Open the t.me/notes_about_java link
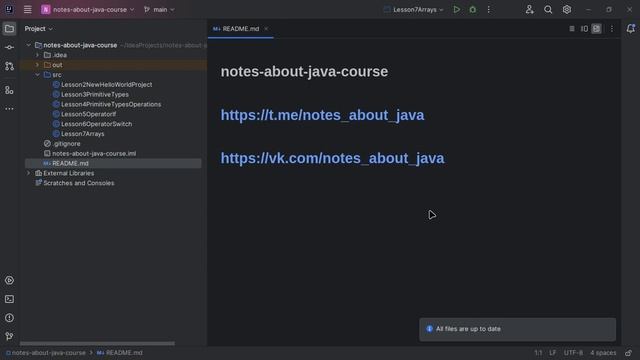The height and width of the screenshot is (360, 640). 322,115
